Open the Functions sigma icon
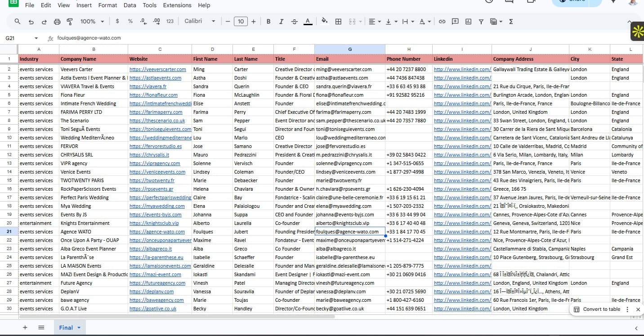 click(511, 22)
